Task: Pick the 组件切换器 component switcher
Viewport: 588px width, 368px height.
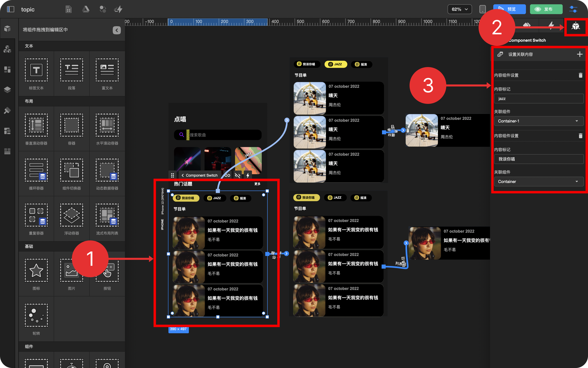Action: pyautogui.click(x=72, y=174)
